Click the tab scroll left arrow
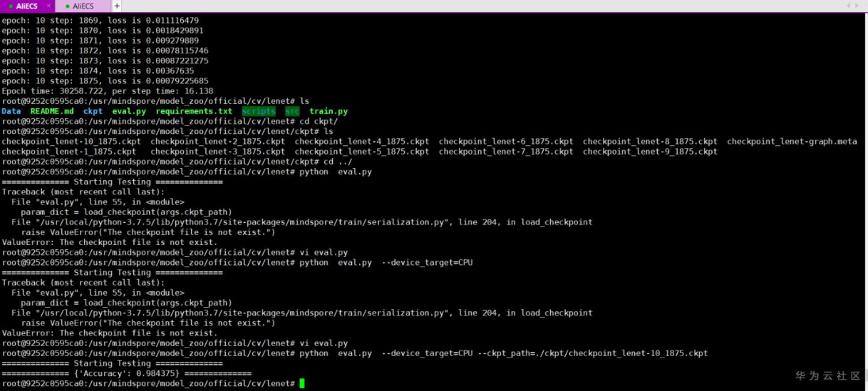Screen dimensions: 868x391 click(848, 6)
